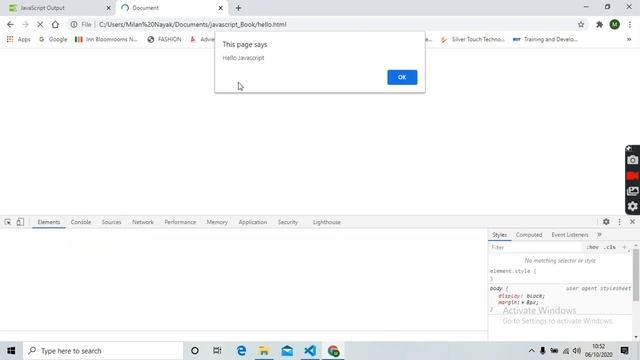Switch to the Elements panel
Image resolution: width=640 pixels, height=360 pixels.
(x=49, y=222)
